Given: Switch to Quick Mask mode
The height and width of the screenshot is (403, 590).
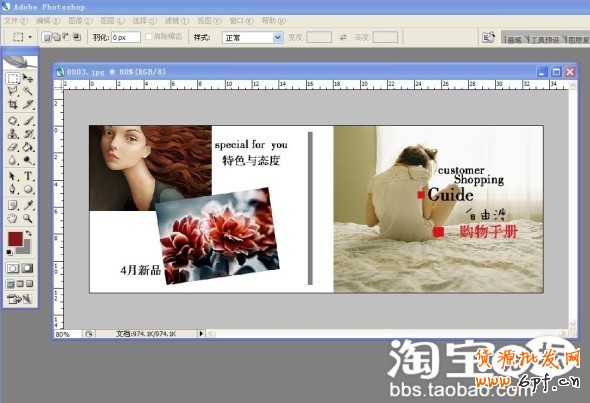Looking at the screenshot, I should coord(27,268).
